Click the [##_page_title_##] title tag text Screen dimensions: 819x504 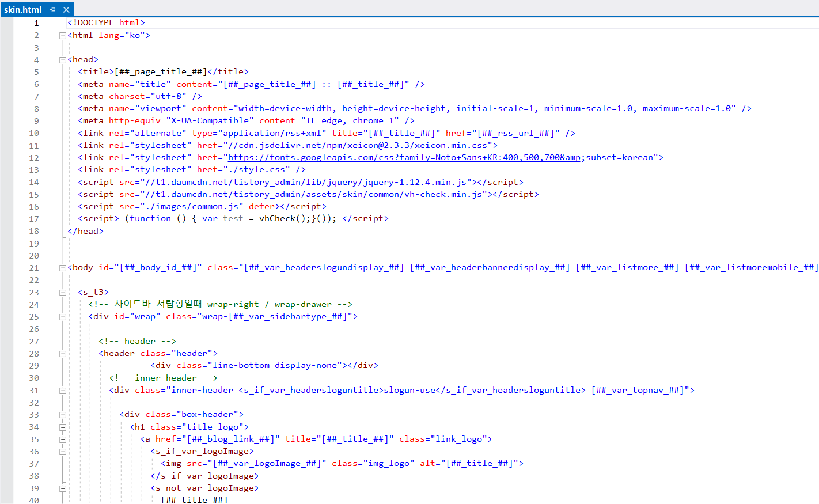pos(161,71)
